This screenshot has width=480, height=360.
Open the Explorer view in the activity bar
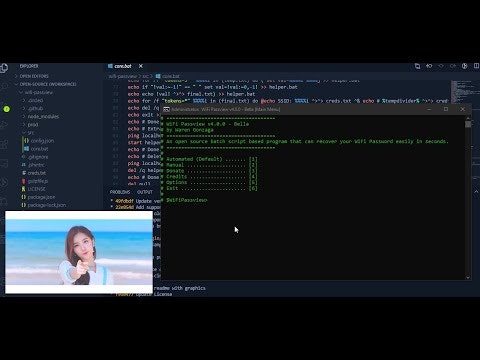pos(4,68)
